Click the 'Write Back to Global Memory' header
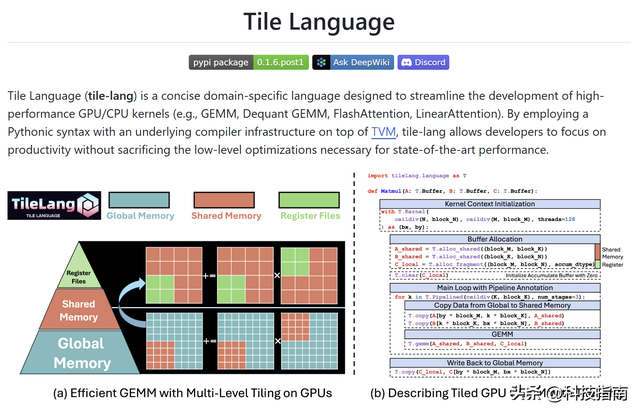This screenshot has height=413, width=640. pos(495,363)
